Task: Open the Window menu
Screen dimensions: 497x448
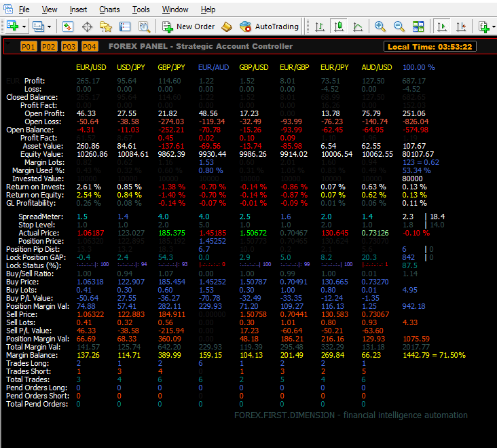Action: 175,10
